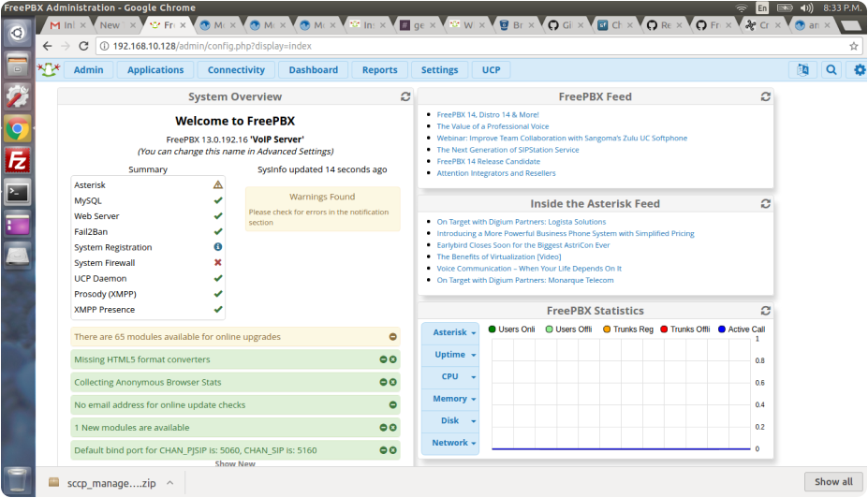Viewport: 868px width, 498px height.
Task: Reload the FreePBX Statistics panel
Action: coord(766,311)
